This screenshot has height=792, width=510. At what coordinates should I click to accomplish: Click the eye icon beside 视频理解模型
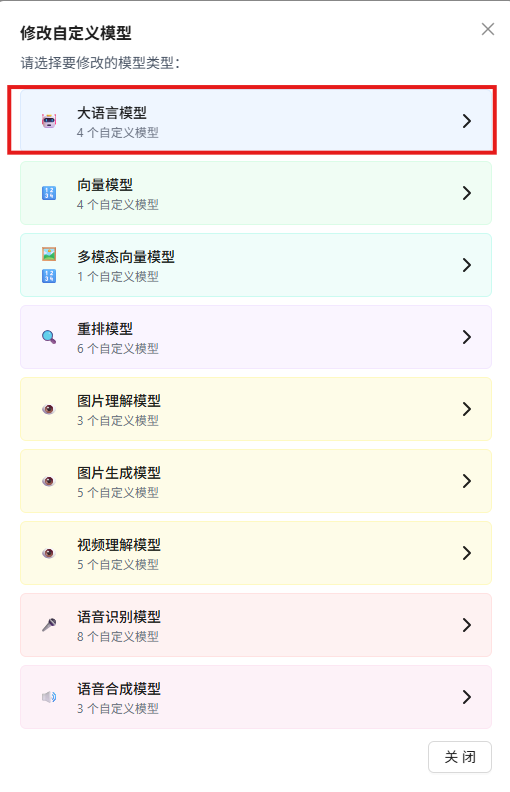(x=49, y=553)
